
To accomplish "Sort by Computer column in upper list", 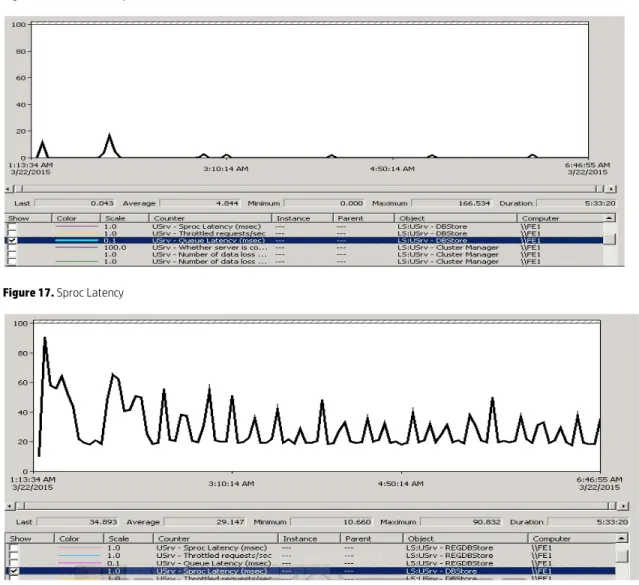I will [560, 219].
